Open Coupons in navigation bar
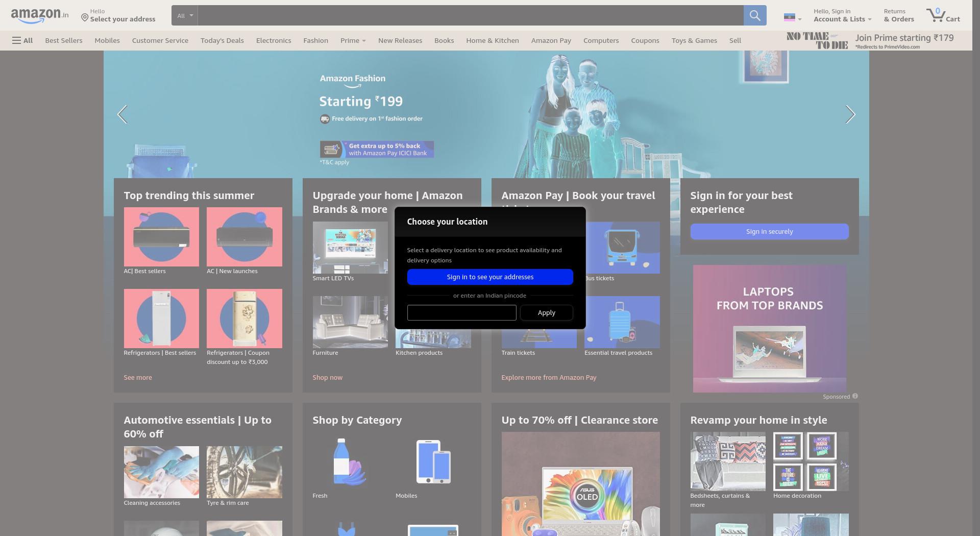980x536 pixels. pyautogui.click(x=645, y=40)
